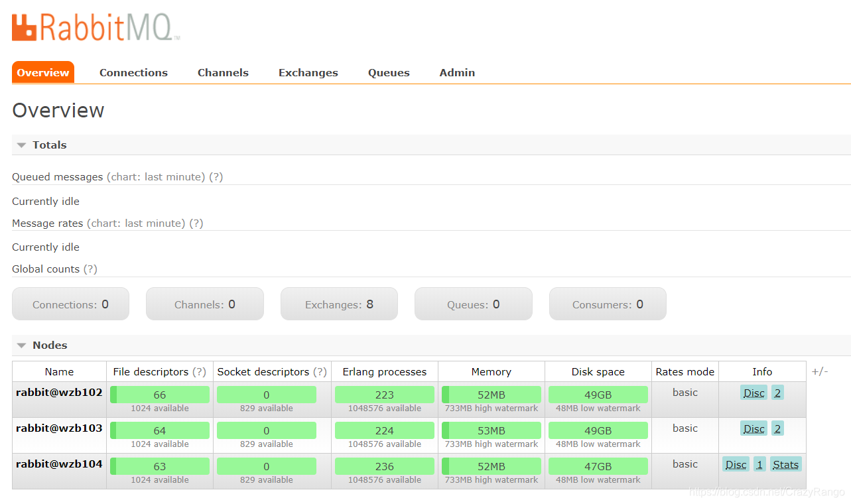Click disk space bar showing 47GB
Screen dimensions: 851x504
coord(598,466)
